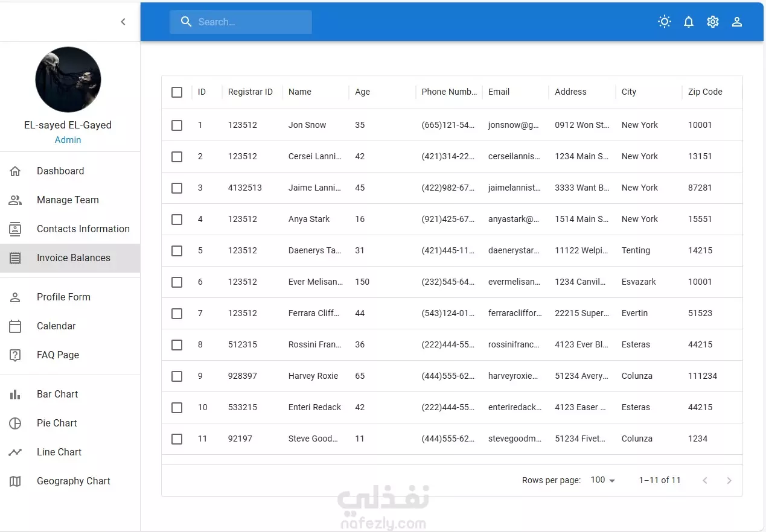Toggle light mode sun icon

[665, 22]
